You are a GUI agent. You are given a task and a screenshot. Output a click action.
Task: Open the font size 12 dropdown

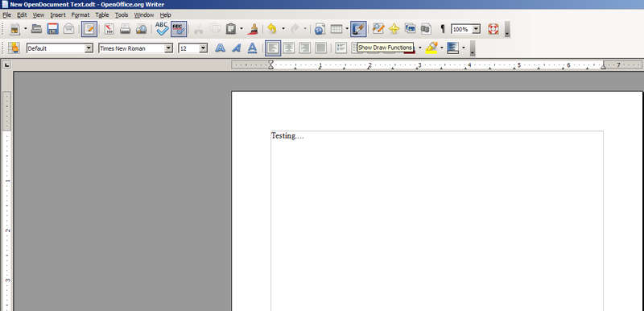204,48
